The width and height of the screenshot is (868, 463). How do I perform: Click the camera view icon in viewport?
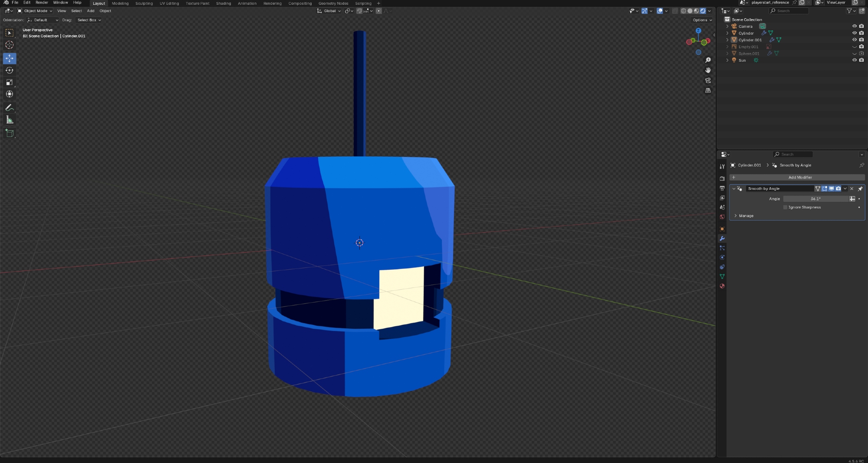708,80
